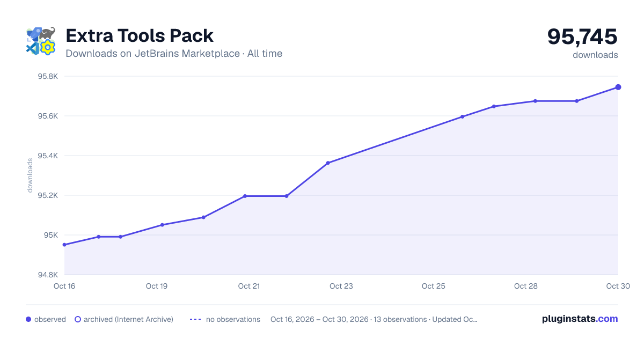The height and width of the screenshot is (338, 644).
Task: Click the first data point at Oct 16
Action: point(64,245)
